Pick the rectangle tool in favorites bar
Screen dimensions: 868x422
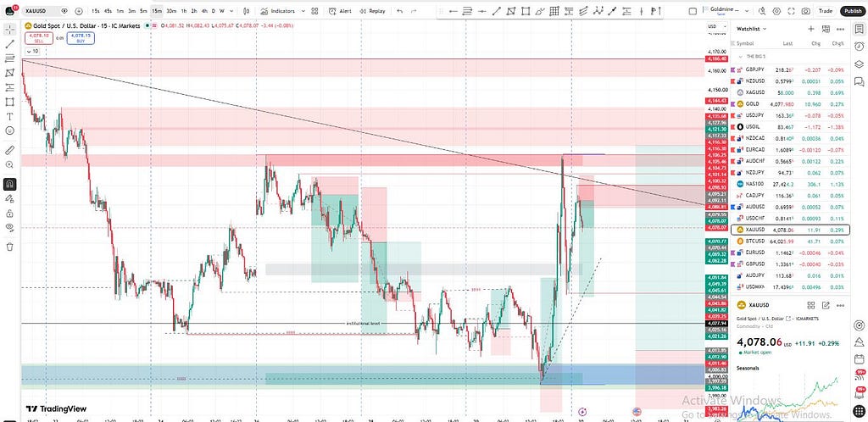point(526,11)
